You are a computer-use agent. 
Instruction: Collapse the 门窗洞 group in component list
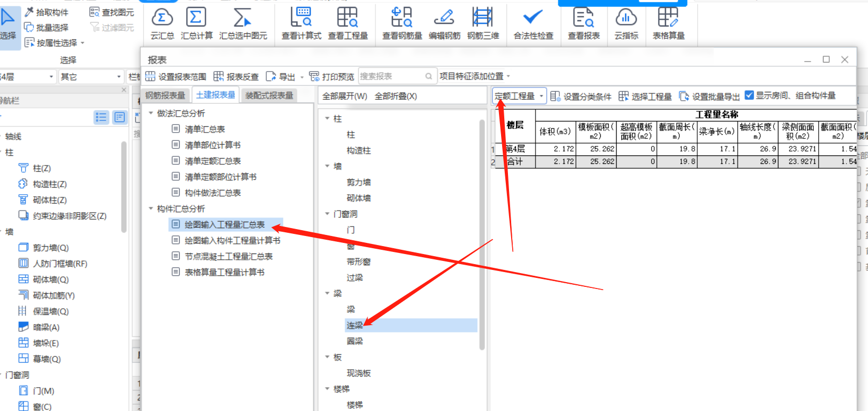(x=327, y=214)
